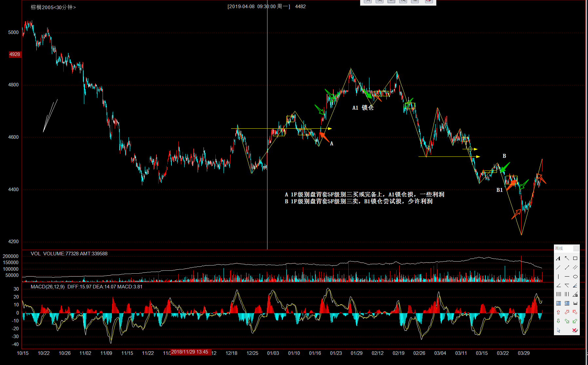The width and height of the screenshot is (588, 365).
Task: Click the B1 annotation label
Action: (500, 190)
